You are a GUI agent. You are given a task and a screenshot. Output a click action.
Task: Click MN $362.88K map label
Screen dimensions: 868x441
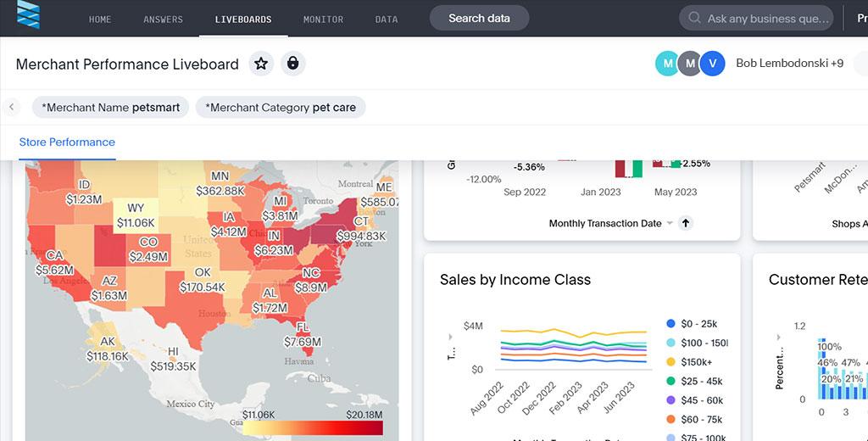point(220,183)
